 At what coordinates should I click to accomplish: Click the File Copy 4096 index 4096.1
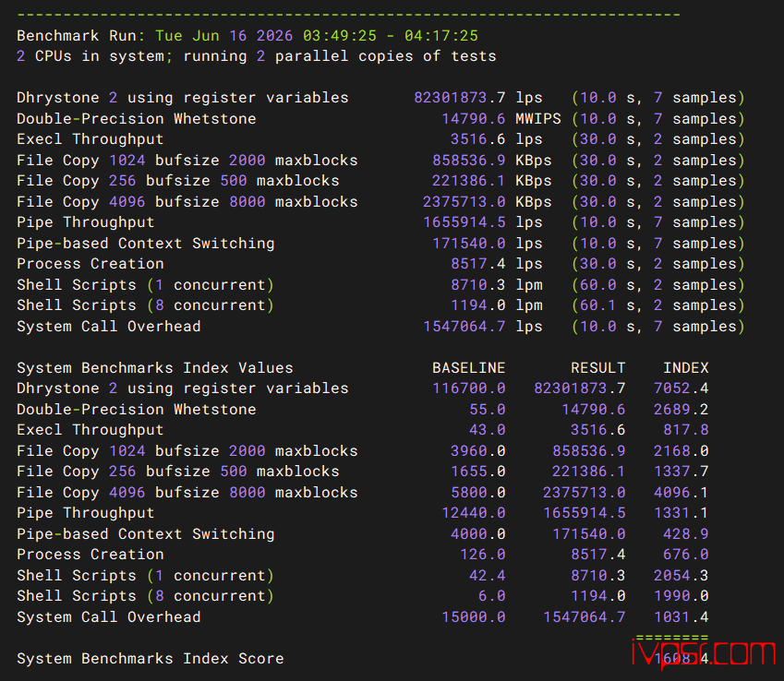(x=681, y=492)
